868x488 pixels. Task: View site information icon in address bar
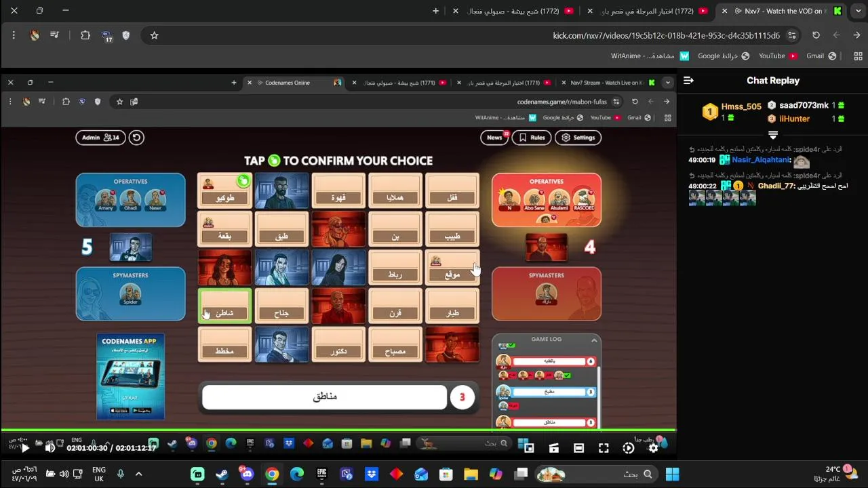click(x=791, y=35)
